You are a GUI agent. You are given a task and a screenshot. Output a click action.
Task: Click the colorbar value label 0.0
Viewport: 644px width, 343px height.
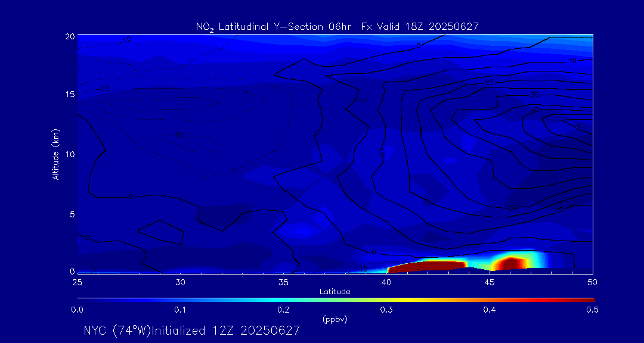(77, 310)
